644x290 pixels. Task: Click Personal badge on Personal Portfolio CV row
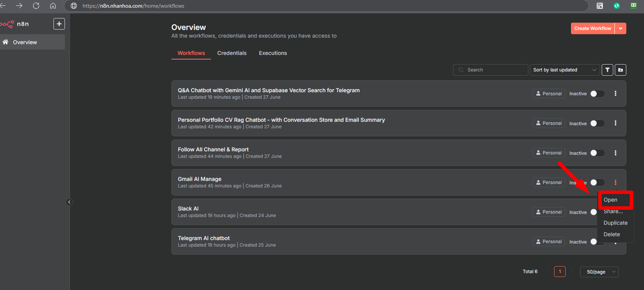click(x=549, y=123)
